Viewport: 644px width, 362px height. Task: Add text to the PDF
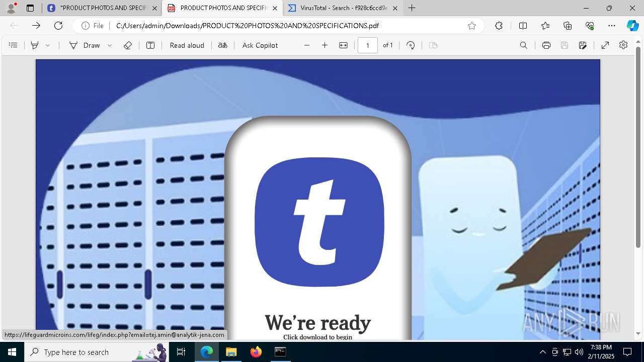coord(150,45)
